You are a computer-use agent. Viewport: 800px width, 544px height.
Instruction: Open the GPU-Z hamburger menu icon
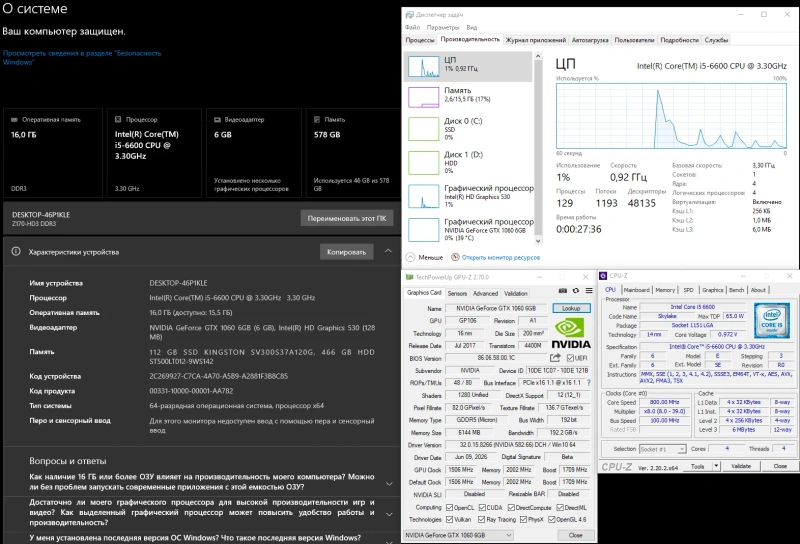point(589,290)
